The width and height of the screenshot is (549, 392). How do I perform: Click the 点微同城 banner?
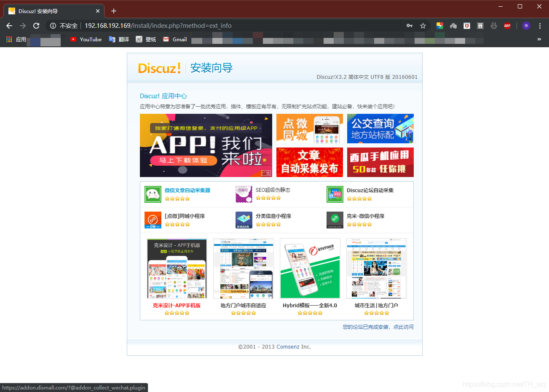click(x=310, y=129)
